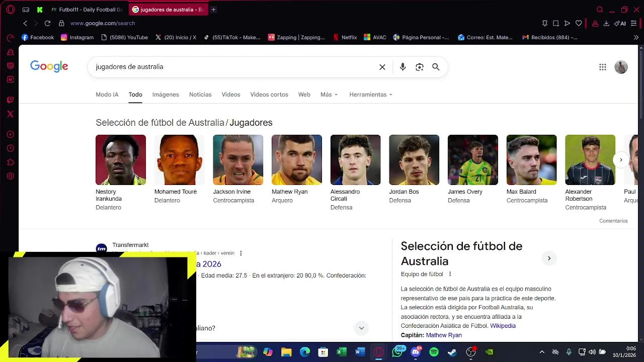Screen dimensions: 644x362
Task: Open the downloads icon in toolbar
Action: pos(606,23)
